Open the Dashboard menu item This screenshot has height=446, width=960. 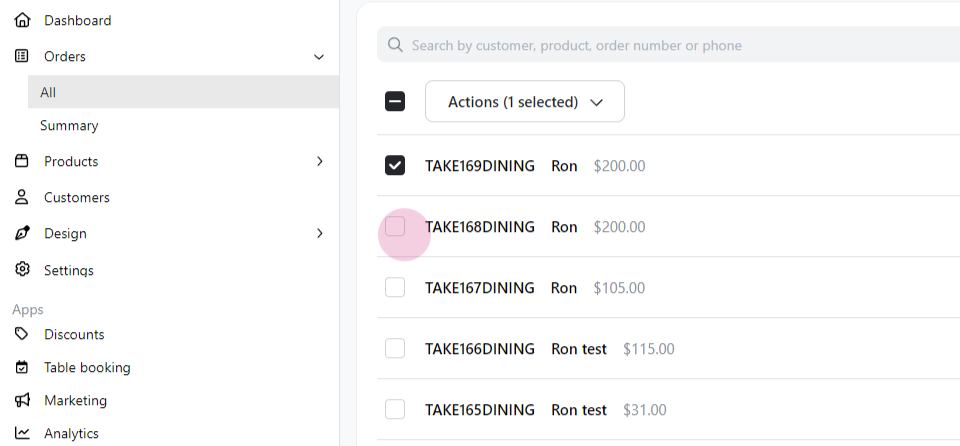point(78,20)
